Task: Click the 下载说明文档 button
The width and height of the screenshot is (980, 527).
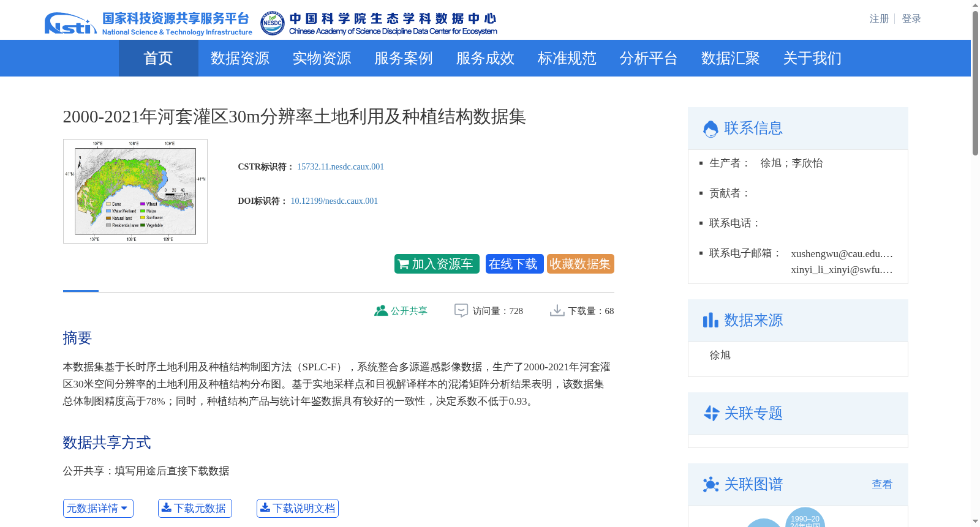Action: coord(298,508)
